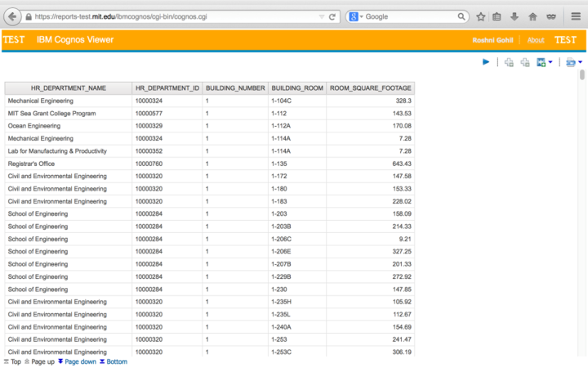Click the Google search input field
Screen dimensions: 588x368
click(408, 16)
